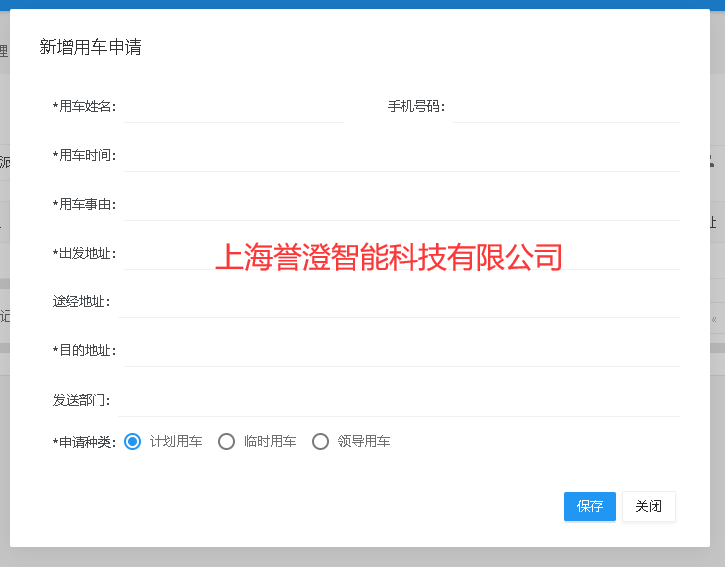Screen dimensions: 725x567
Task: Choose the 临时用车 radio option
Action: (226, 442)
